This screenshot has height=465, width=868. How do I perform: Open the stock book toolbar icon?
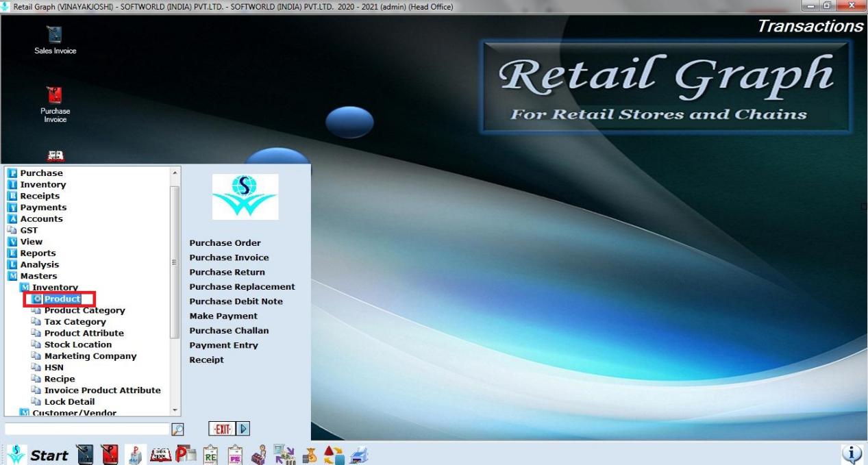tap(160, 454)
